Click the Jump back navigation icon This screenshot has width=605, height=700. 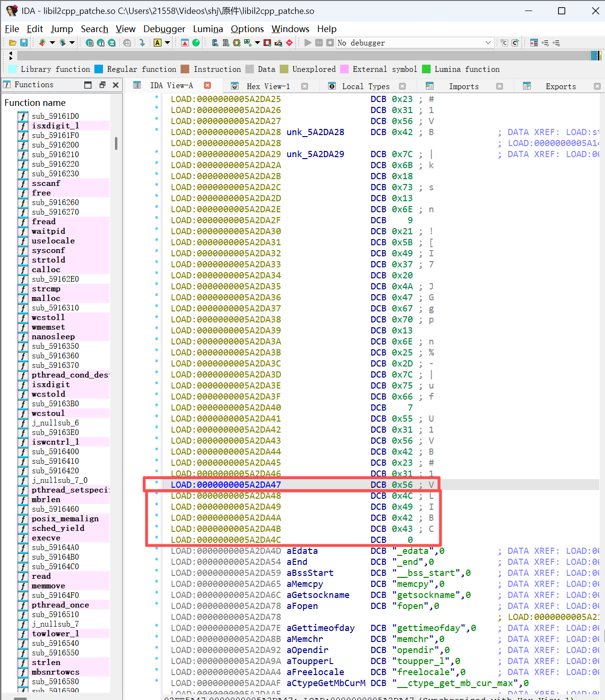click(42, 43)
